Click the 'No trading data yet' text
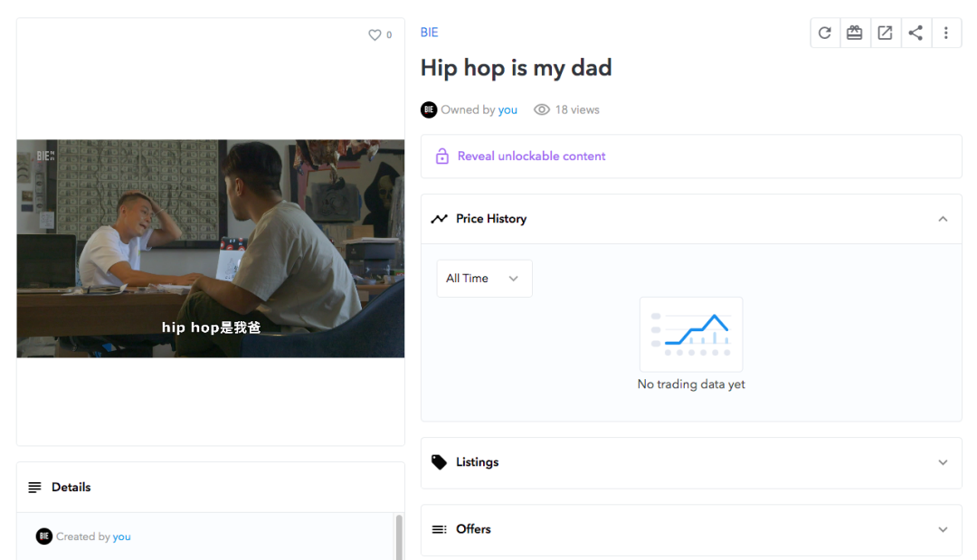977x560 pixels. pyautogui.click(x=691, y=384)
